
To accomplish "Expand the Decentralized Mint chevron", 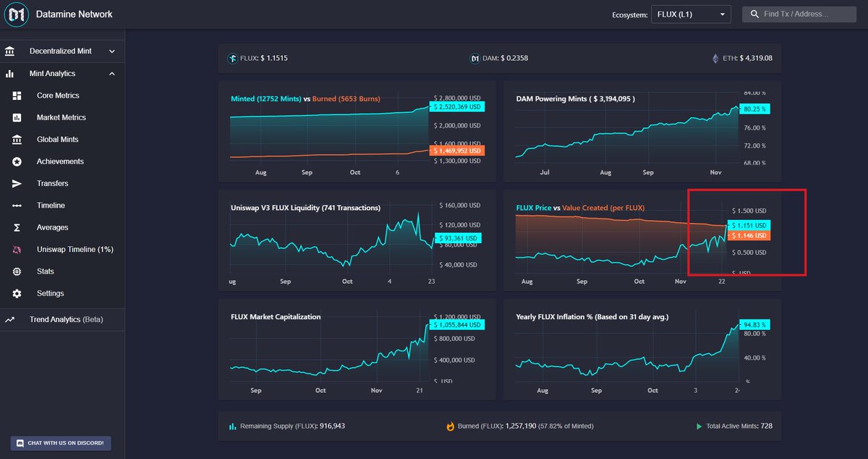I will pyautogui.click(x=111, y=51).
